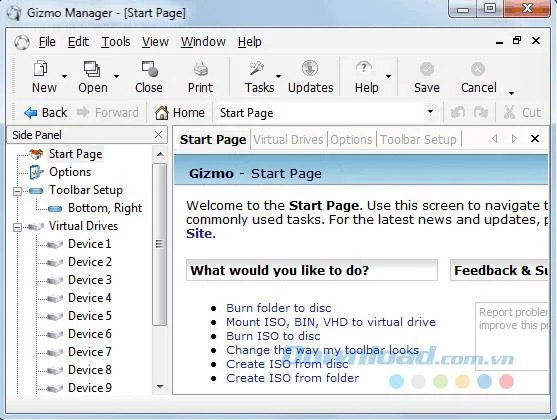Click the Close toolbar icon
The width and height of the screenshot is (557, 420).
(150, 69)
